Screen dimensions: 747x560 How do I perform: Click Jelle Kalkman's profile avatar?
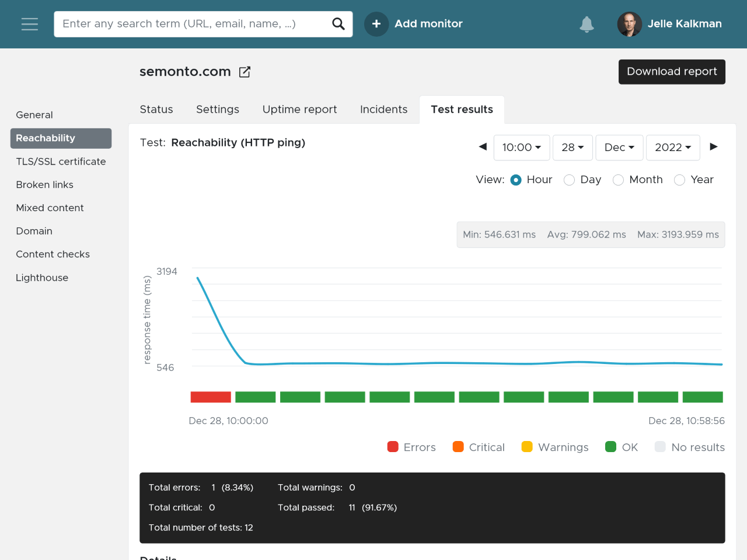[x=630, y=24]
